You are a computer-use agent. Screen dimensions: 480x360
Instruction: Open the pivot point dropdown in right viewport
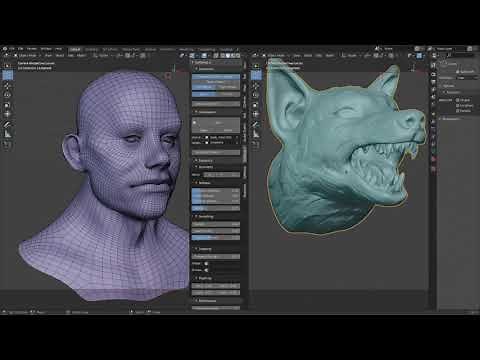coord(367,55)
